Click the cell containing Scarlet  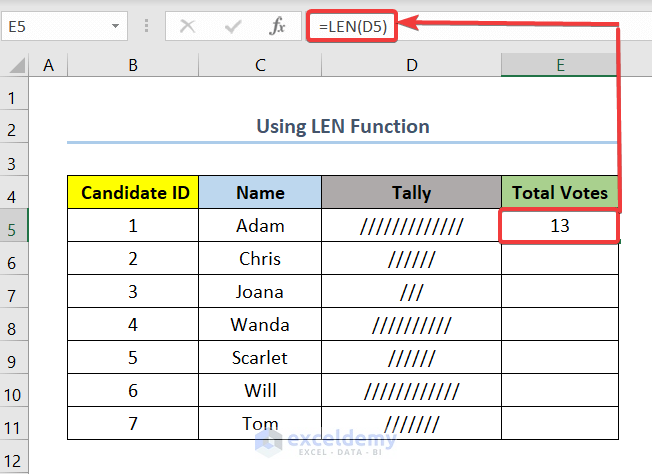click(260, 358)
